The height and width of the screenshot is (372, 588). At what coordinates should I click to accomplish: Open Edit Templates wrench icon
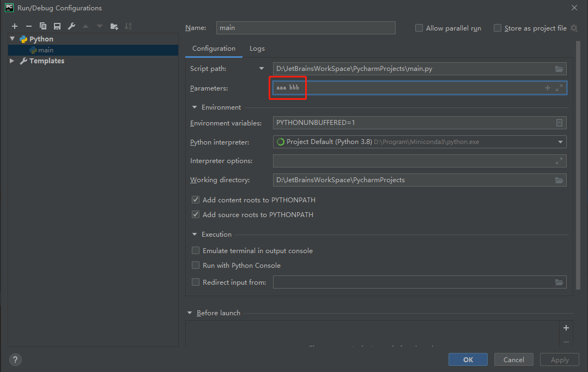[x=71, y=26]
